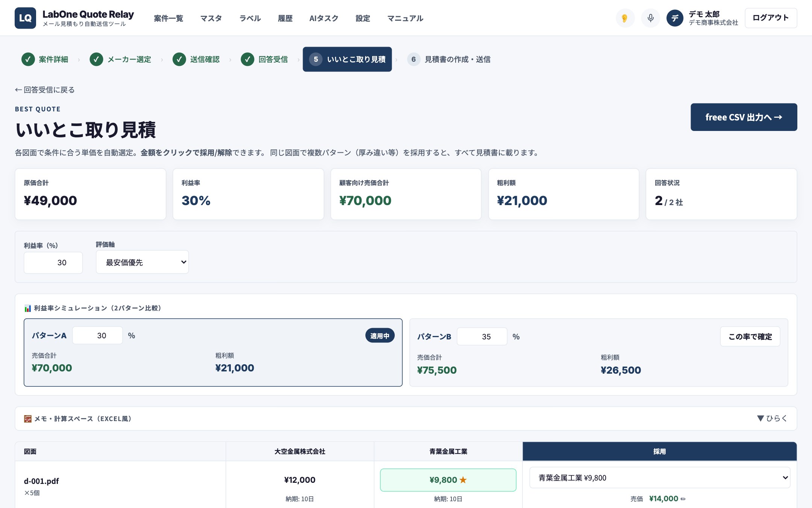
Task: Select the 青葉金属工業 ¥9,800 price cell
Action: click(448, 480)
